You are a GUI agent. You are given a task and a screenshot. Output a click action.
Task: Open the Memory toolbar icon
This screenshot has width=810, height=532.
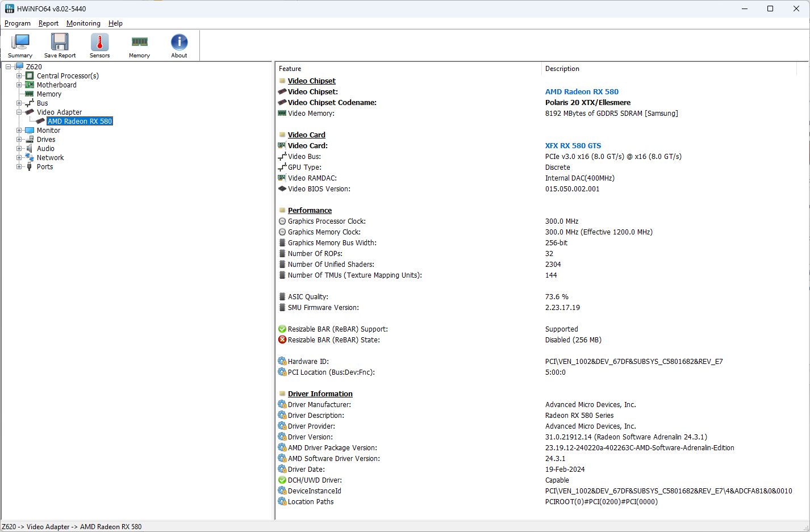[x=139, y=42]
